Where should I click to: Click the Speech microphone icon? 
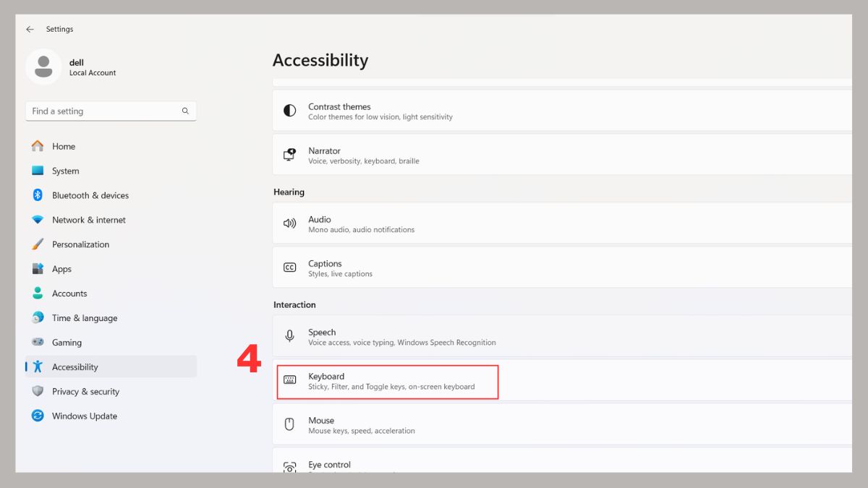click(290, 336)
